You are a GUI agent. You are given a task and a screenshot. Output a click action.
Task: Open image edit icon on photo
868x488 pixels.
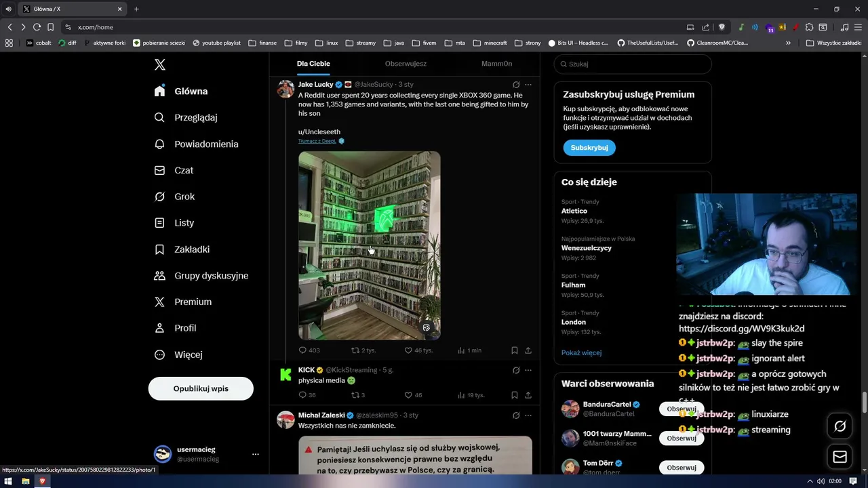pyautogui.click(x=427, y=327)
